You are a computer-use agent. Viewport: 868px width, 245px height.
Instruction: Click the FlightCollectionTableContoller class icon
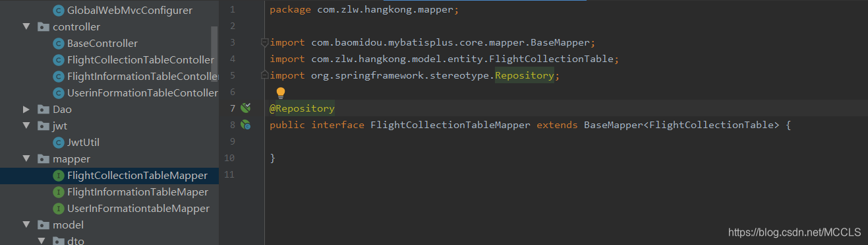click(58, 60)
